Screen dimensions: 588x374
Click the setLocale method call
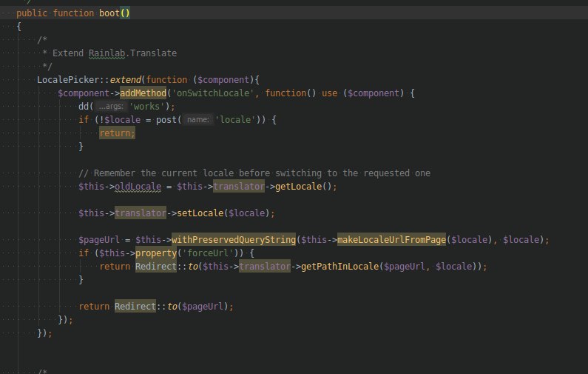tap(200, 213)
